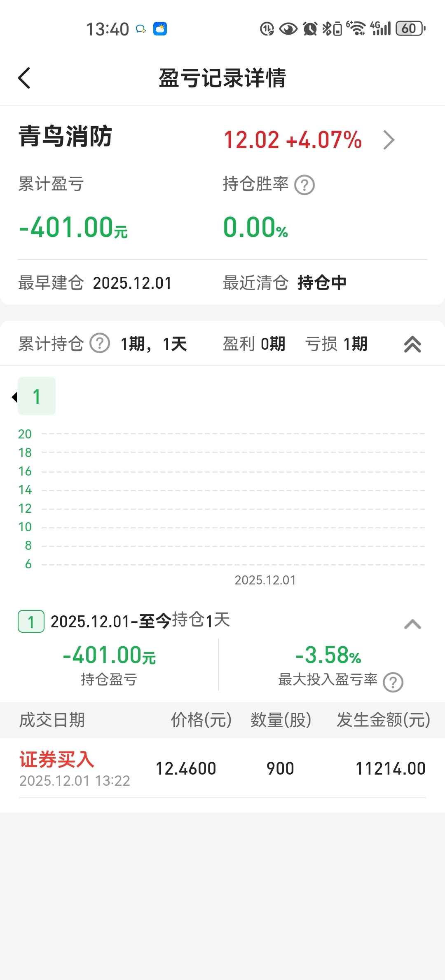445x980 pixels.
Task: Tap the small left triangle by chip 1
Action: click(14, 397)
